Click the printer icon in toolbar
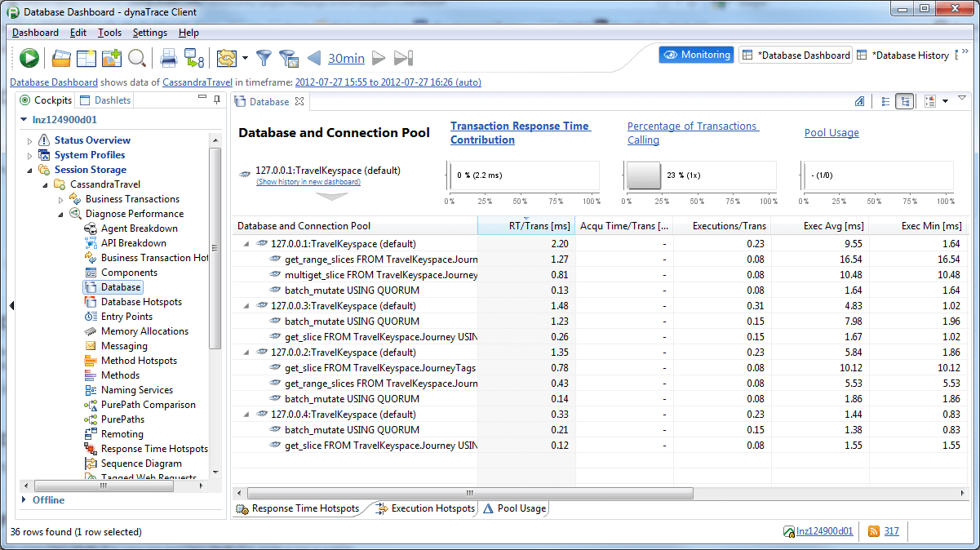This screenshot has width=980, height=550. 168,58
